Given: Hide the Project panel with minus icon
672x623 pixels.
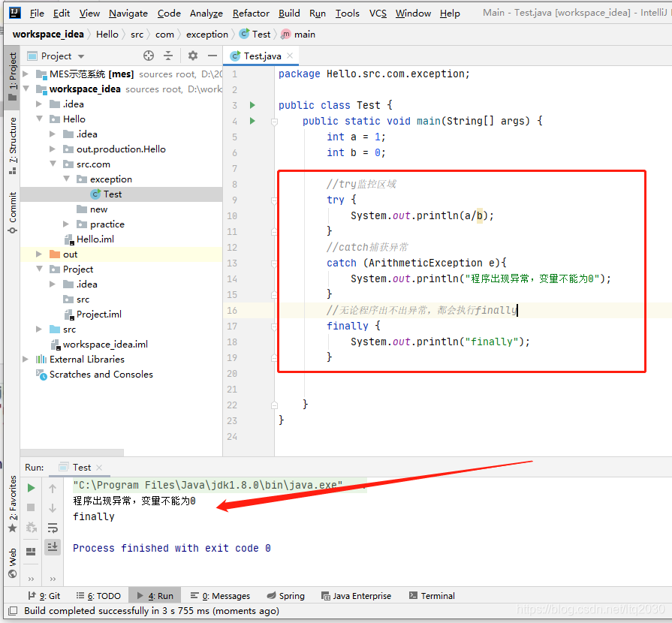Looking at the screenshot, I should [212, 56].
